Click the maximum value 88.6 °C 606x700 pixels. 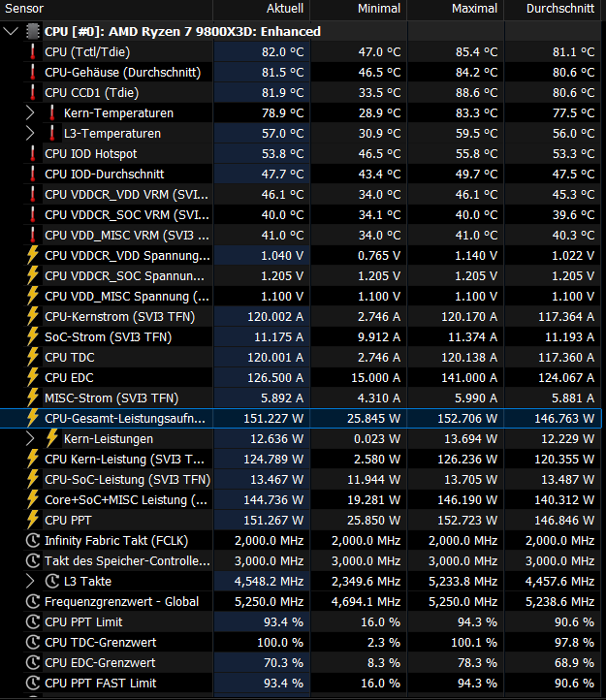pyautogui.click(x=476, y=93)
